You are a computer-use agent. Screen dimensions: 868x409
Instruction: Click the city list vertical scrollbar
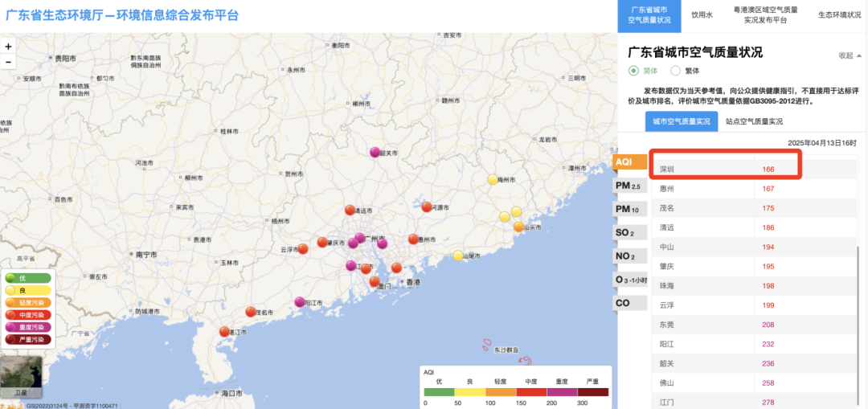click(860, 327)
